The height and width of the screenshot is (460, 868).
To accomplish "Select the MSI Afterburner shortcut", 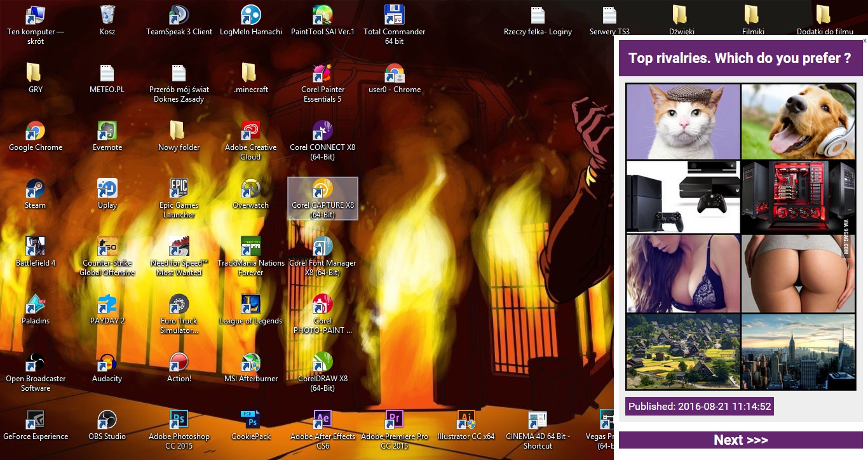I will pos(250,363).
